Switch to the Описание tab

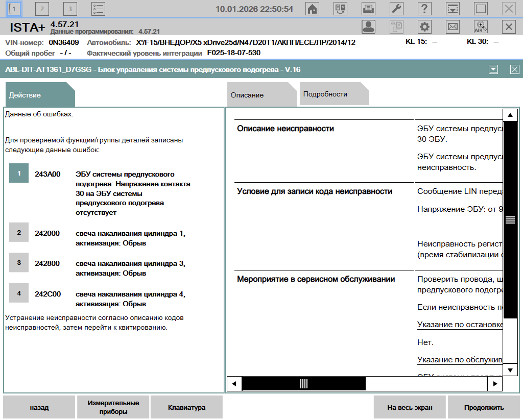click(247, 95)
